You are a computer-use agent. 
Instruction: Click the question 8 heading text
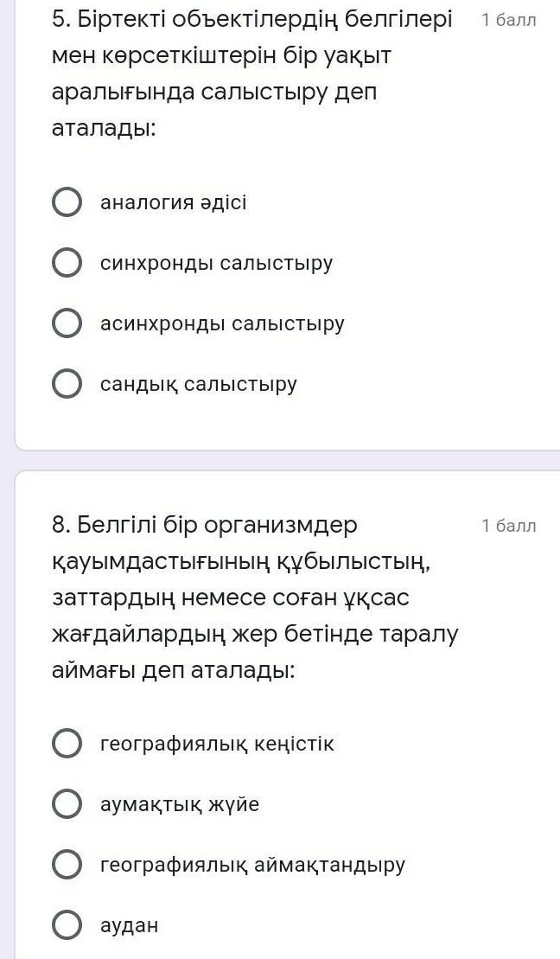click(255, 597)
